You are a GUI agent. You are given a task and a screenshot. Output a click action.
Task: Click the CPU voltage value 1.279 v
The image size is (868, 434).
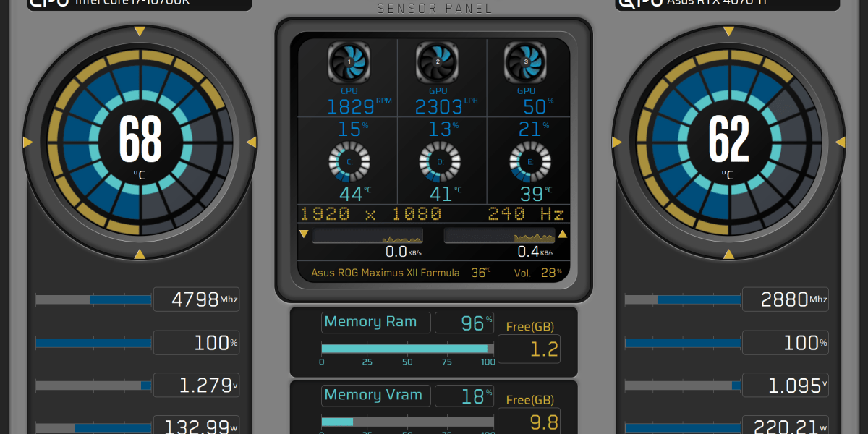(x=196, y=386)
